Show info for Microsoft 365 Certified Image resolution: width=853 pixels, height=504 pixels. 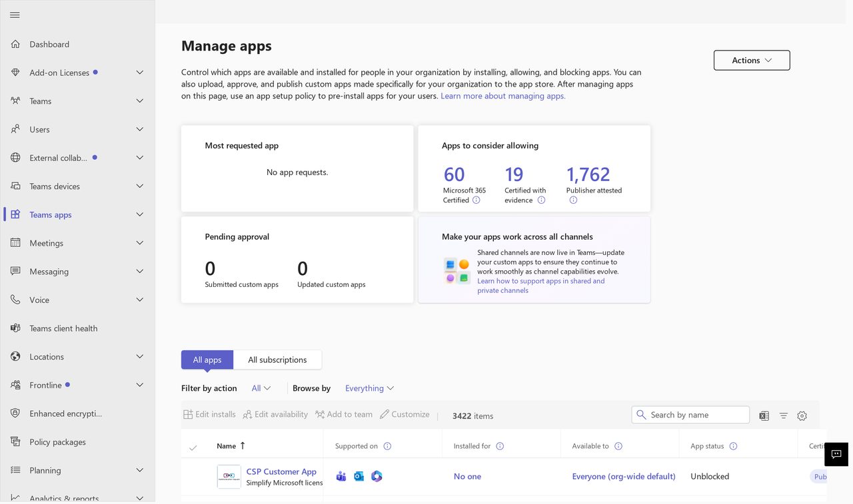[476, 200]
